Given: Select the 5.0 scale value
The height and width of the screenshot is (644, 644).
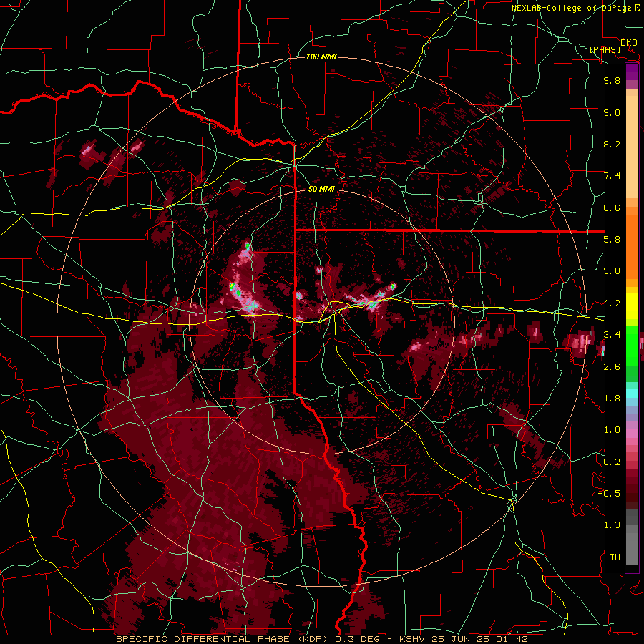Looking at the screenshot, I should [x=612, y=271].
